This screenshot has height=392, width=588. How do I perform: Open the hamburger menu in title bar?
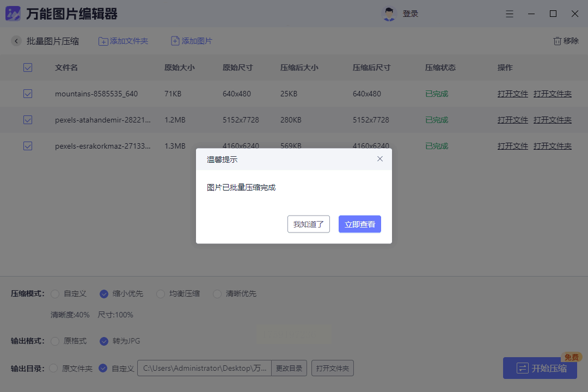click(510, 14)
